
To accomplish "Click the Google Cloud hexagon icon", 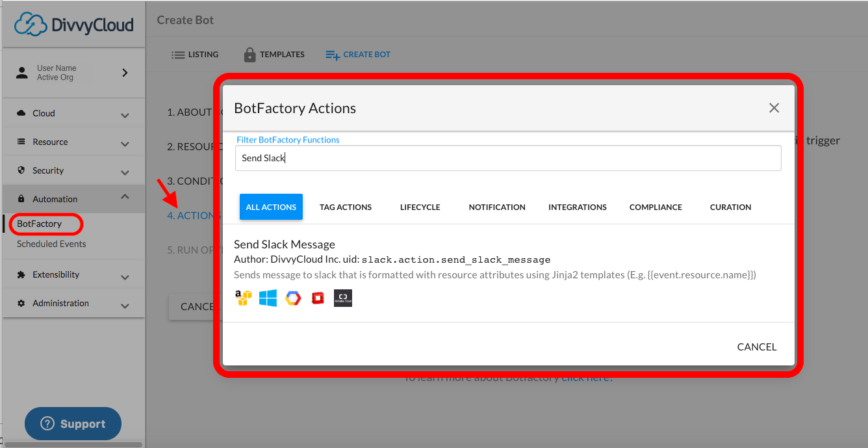I will [293, 298].
